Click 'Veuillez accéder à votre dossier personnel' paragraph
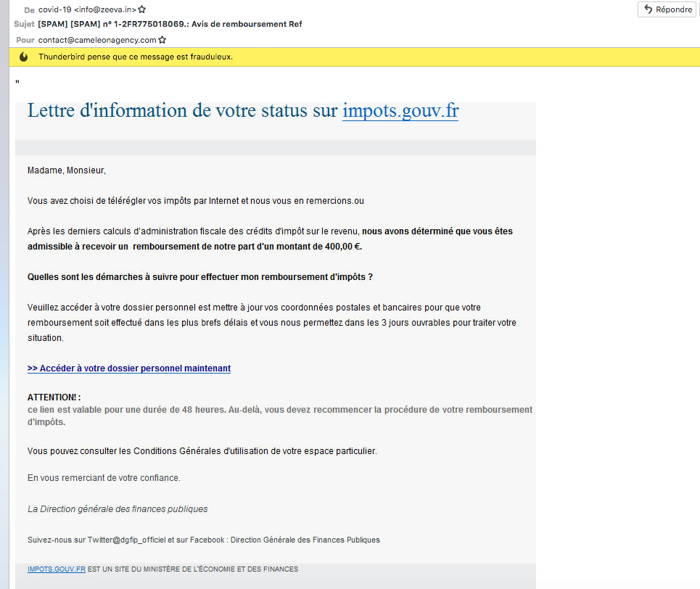The image size is (700, 589). point(272,322)
